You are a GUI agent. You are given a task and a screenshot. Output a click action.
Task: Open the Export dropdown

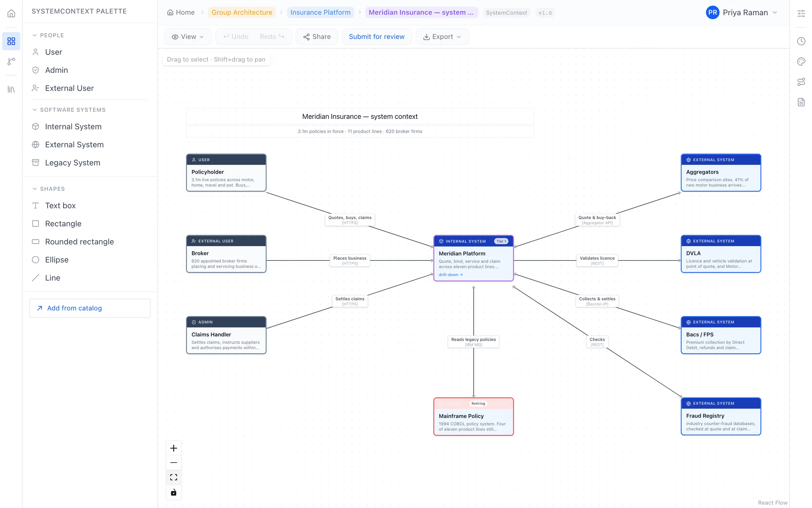click(442, 37)
